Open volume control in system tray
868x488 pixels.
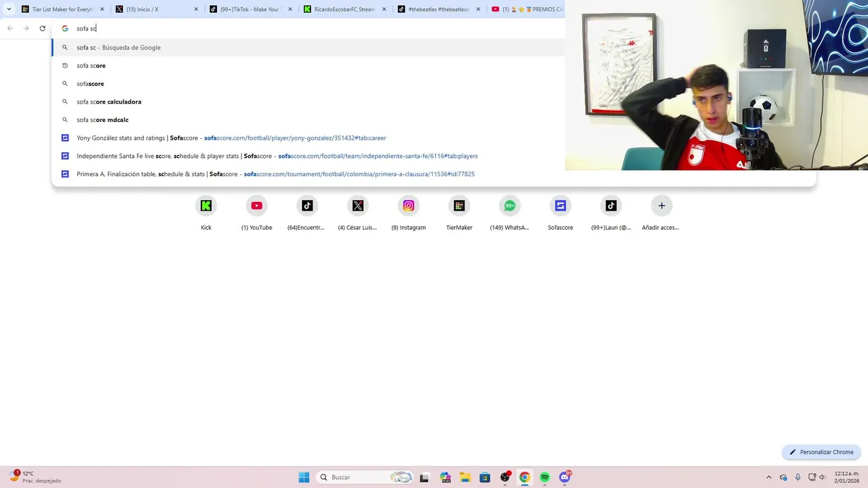click(x=823, y=477)
